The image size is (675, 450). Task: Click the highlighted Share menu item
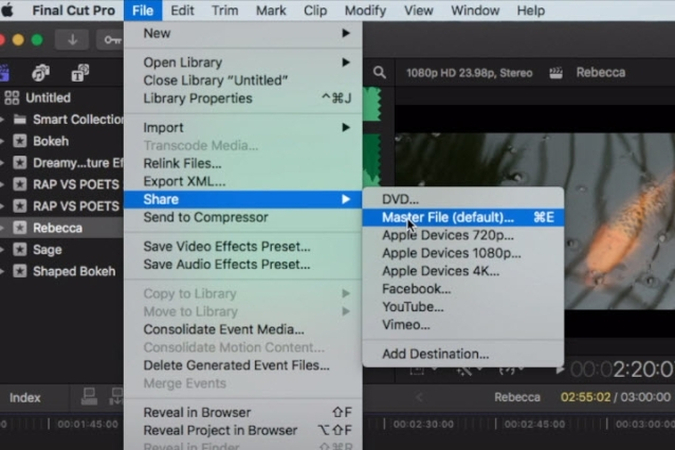click(243, 199)
